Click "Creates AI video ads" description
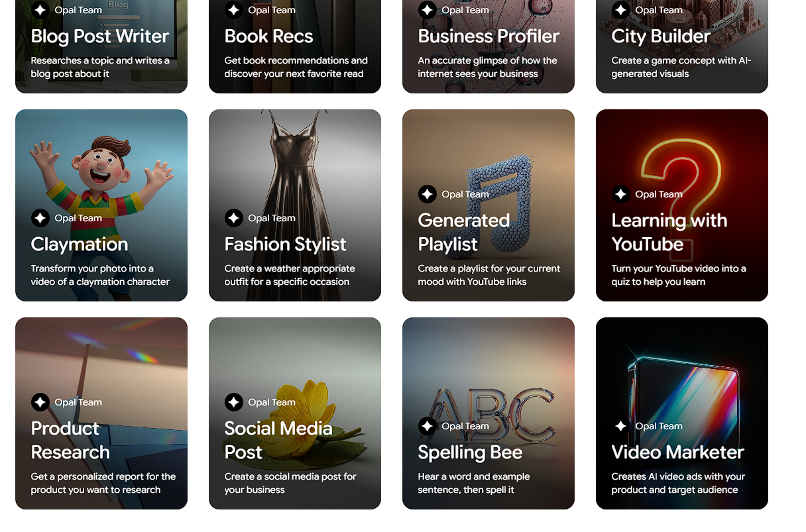Viewport: 806px width, 532px height. [678, 483]
